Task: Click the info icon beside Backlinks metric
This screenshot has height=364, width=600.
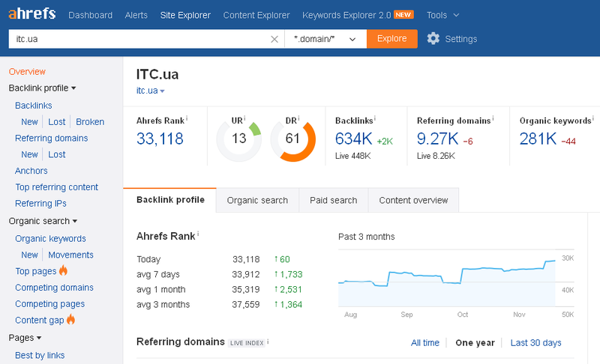Action: [375, 118]
